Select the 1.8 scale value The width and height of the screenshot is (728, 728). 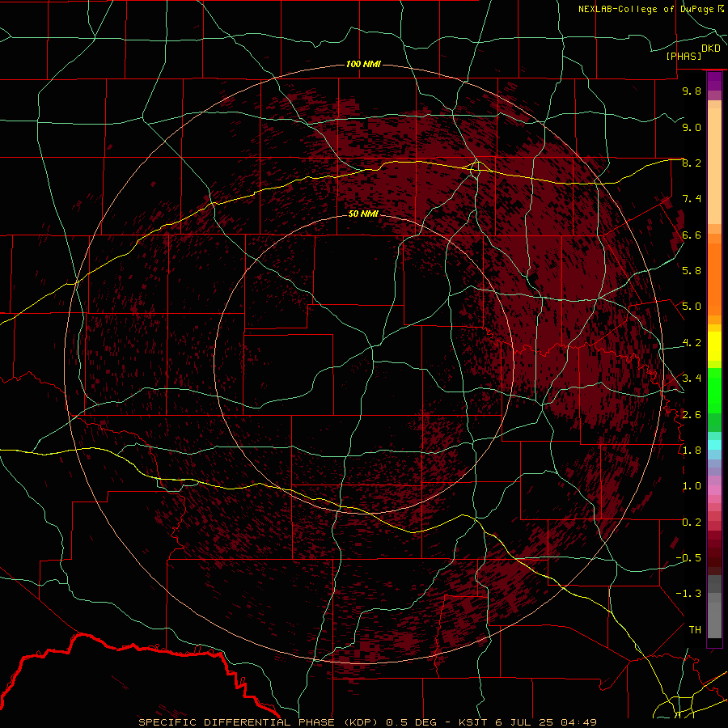click(x=692, y=451)
